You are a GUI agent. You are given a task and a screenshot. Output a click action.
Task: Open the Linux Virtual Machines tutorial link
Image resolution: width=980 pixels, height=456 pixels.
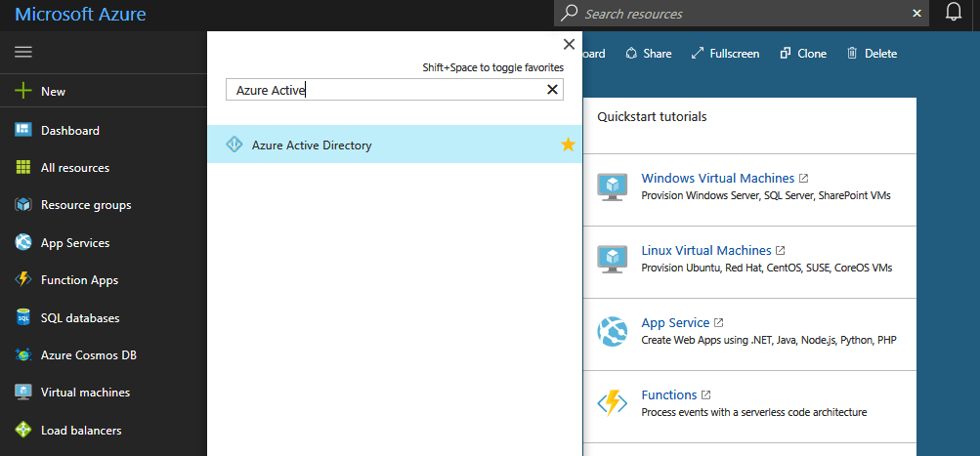706,251
